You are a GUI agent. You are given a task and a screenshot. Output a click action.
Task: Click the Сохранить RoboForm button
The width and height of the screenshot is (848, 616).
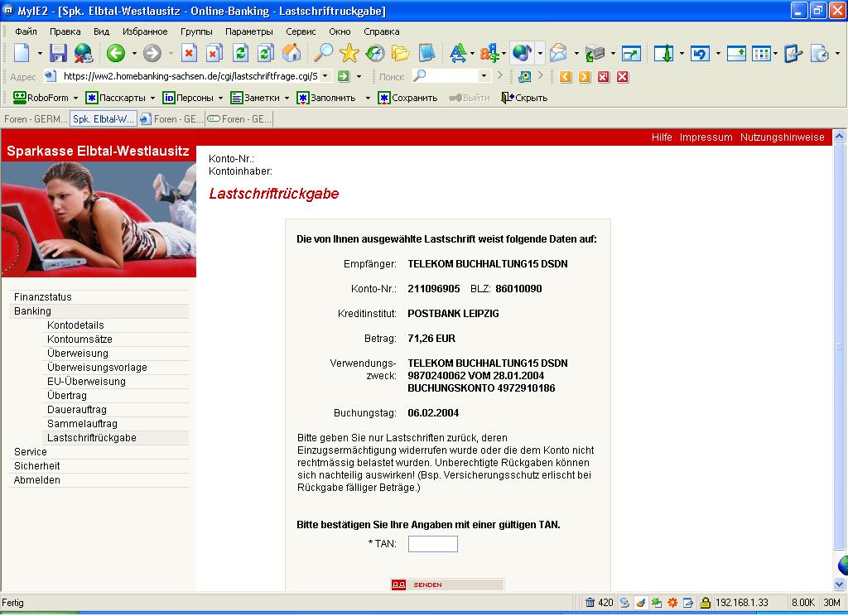pyautogui.click(x=407, y=98)
